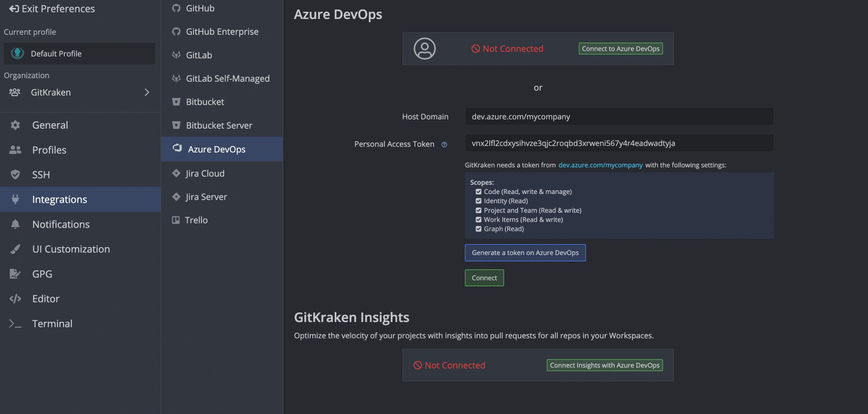Toggle the Identity (Read) scope checkbox
Image resolution: width=868 pixels, height=414 pixels.
478,201
